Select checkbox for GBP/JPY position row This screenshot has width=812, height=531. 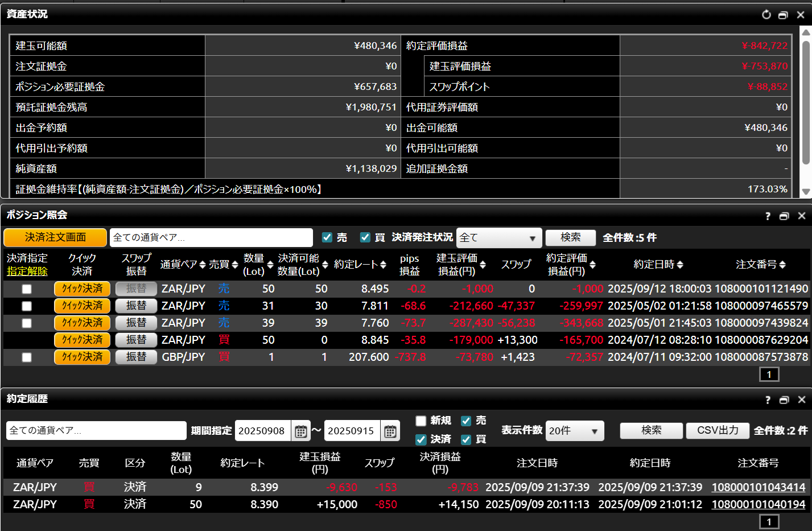point(27,357)
